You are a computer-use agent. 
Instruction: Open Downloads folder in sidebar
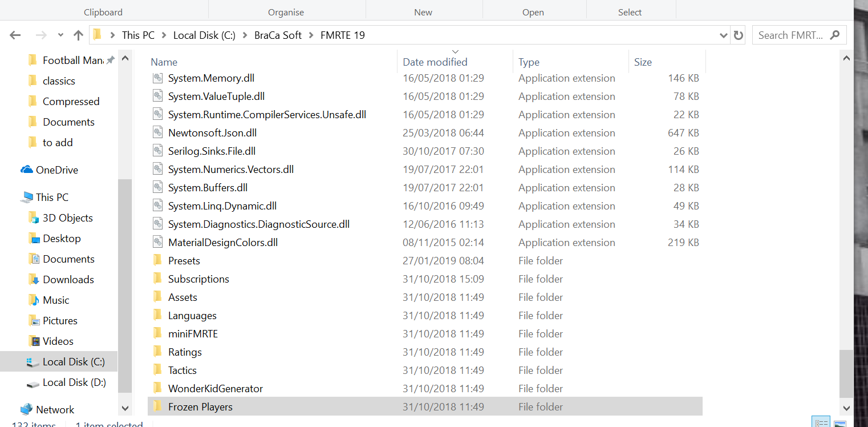[x=68, y=280]
